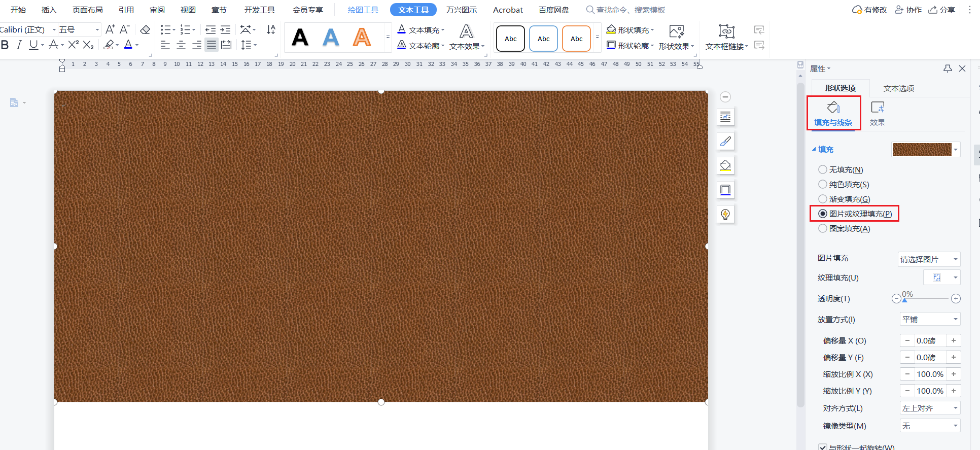Choose the Pattern fill radio option
Image resolution: width=980 pixels, height=450 pixels.
click(x=823, y=229)
